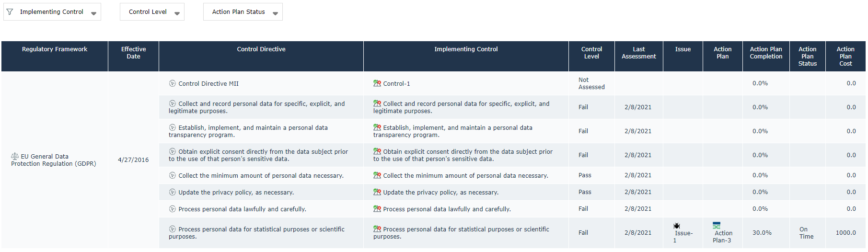
Task: Click the Issue-1 bug icon
Action: 677,226
